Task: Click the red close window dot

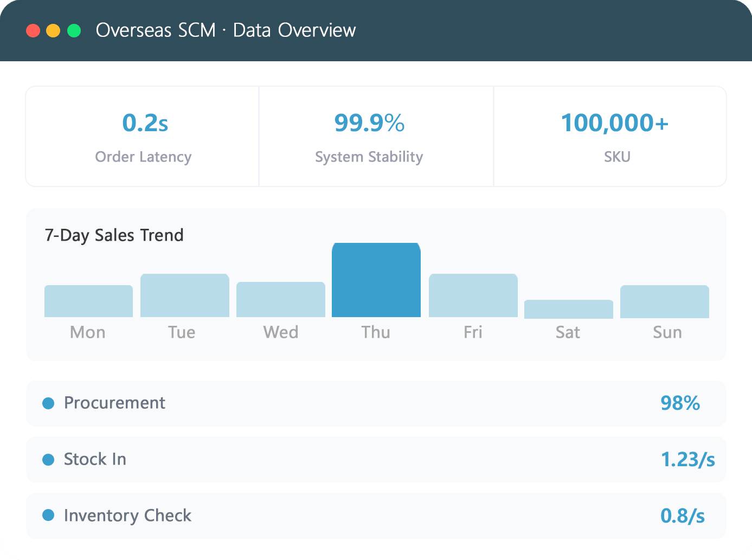Action: pyautogui.click(x=33, y=30)
